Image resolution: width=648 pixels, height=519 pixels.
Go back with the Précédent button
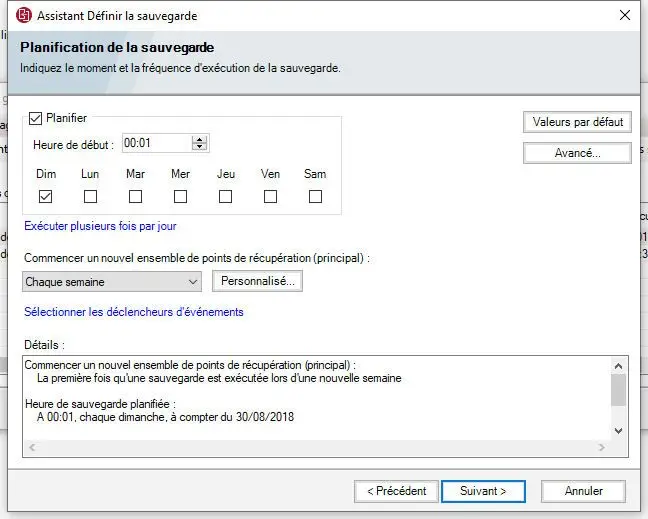(396, 491)
